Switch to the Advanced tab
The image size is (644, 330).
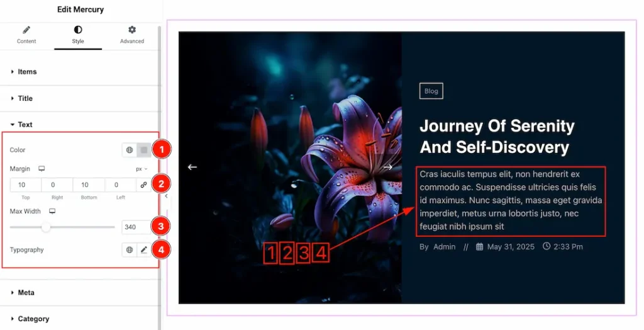tap(132, 35)
